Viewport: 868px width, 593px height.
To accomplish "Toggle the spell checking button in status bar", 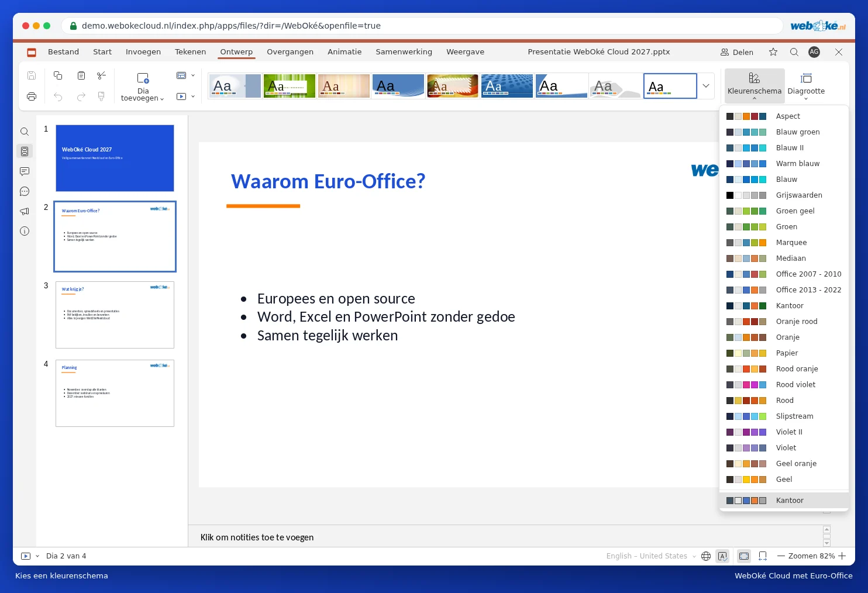I will coord(723,556).
